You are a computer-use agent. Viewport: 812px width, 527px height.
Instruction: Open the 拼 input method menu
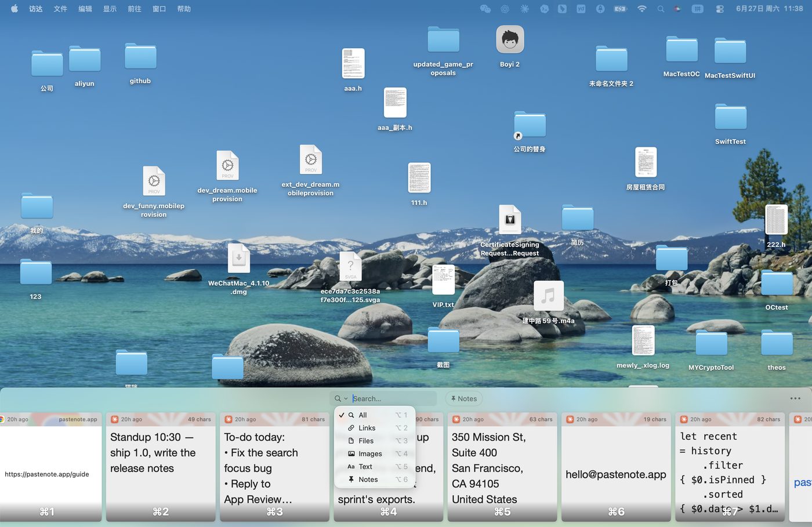[x=698, y=9]
